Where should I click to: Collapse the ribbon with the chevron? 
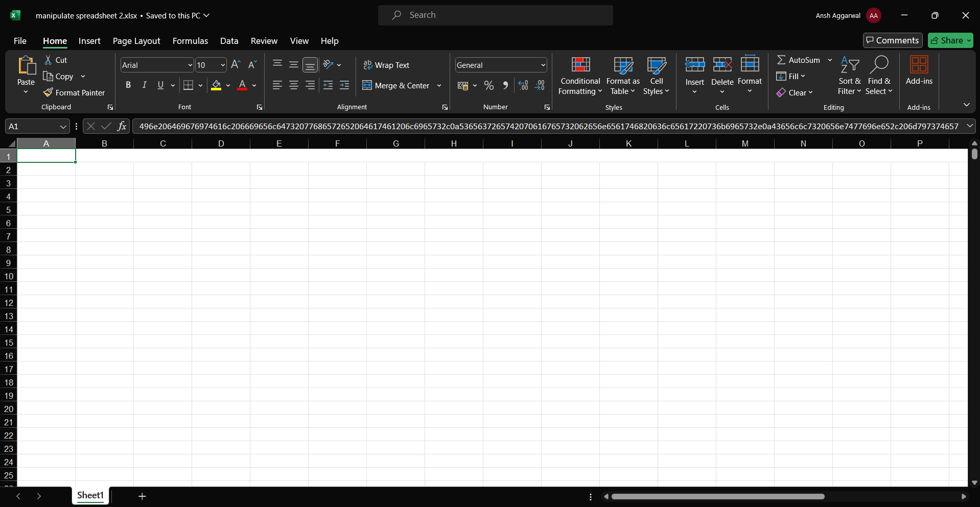(966, 105)
